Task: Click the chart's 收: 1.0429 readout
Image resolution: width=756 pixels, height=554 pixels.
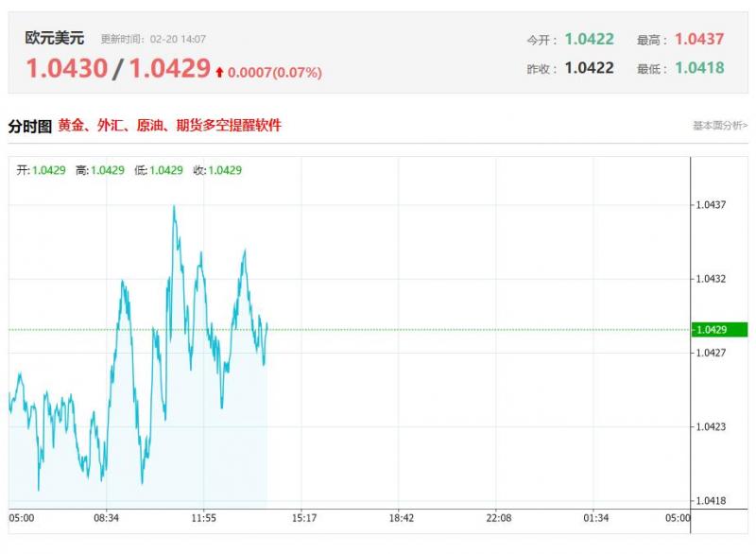Action: [x=217, y=170]
